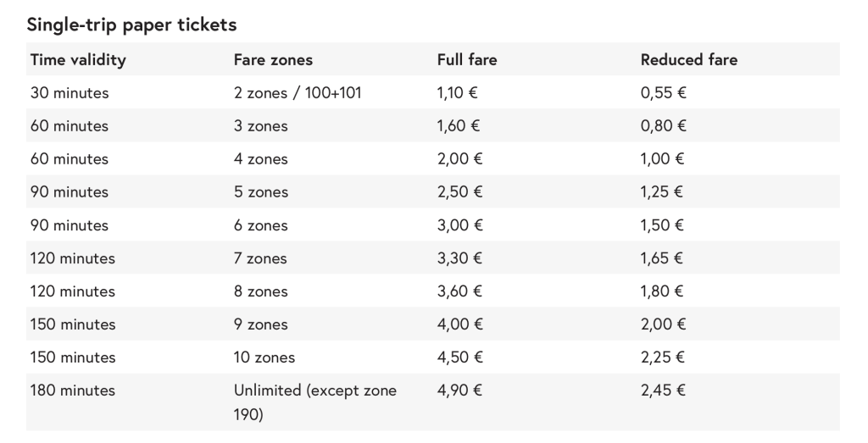Click the 'Reduced fare' column header
The height and width of the screenshot is (443, 868).
pyautogui.click(x=689, y=59)
